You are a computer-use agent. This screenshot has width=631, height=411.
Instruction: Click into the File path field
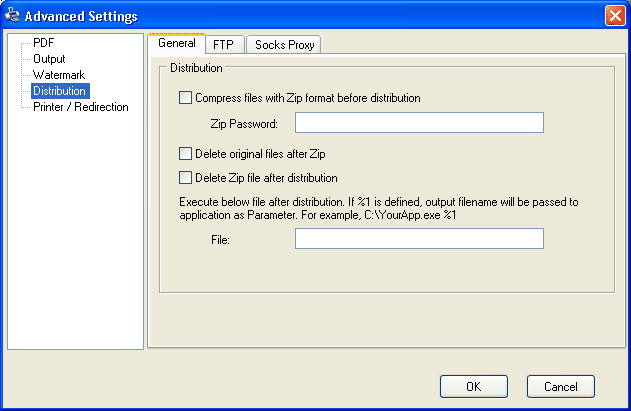pos(419,239)
